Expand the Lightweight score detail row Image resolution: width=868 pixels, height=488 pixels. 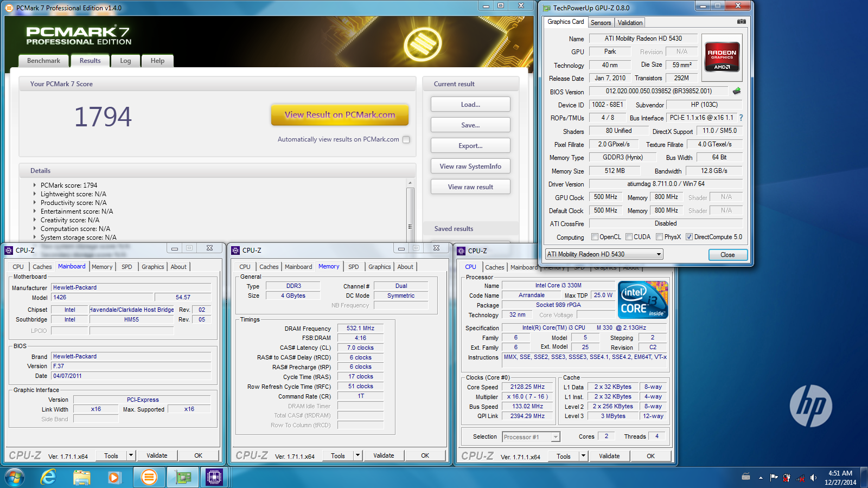click(x=35, y=194)
